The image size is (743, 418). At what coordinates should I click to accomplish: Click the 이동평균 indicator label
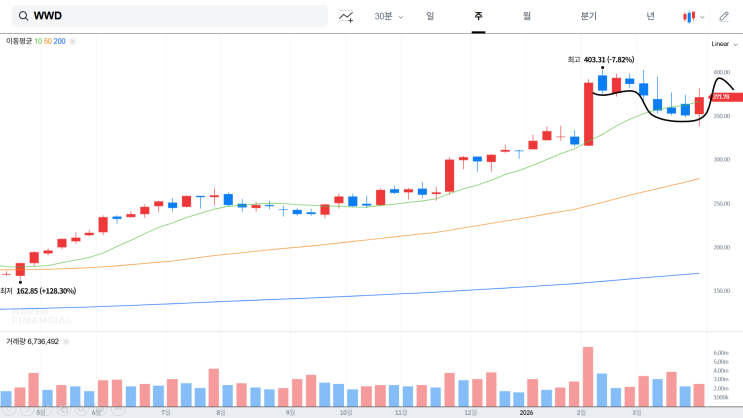click(x=19, y=41)
